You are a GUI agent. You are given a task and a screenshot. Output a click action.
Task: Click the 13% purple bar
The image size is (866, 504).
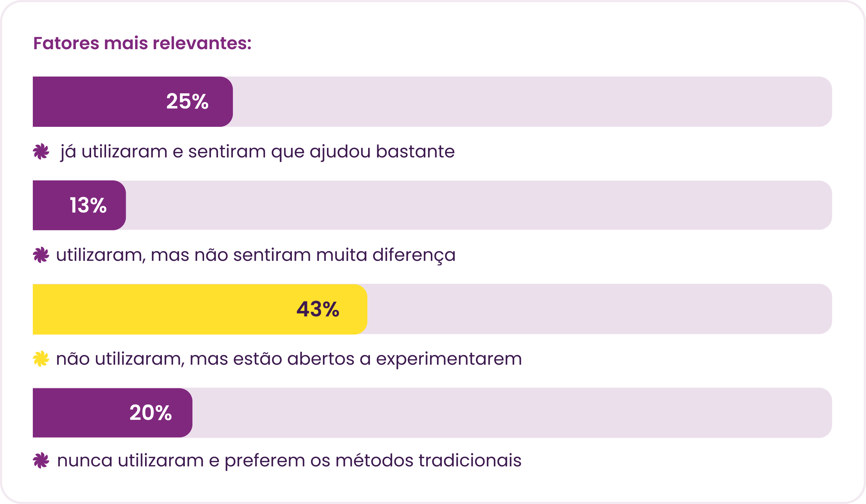point(79,205)
